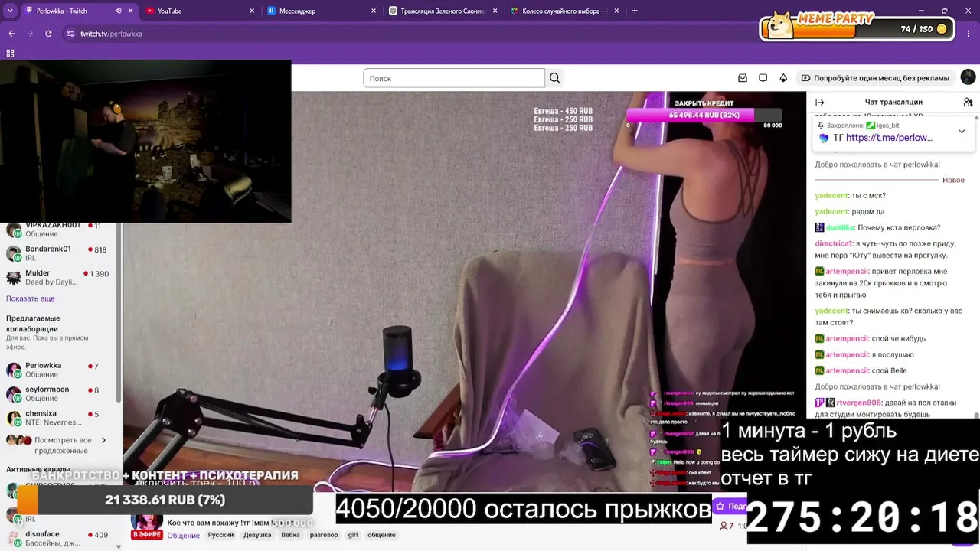
Task: Click 'Попробуйте один месяц без рекламы' button
Action: point(875,78)
